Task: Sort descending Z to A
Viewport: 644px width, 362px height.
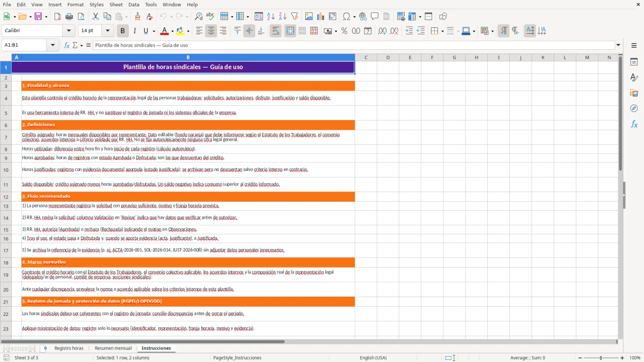Action: click(x=283, y=17)
